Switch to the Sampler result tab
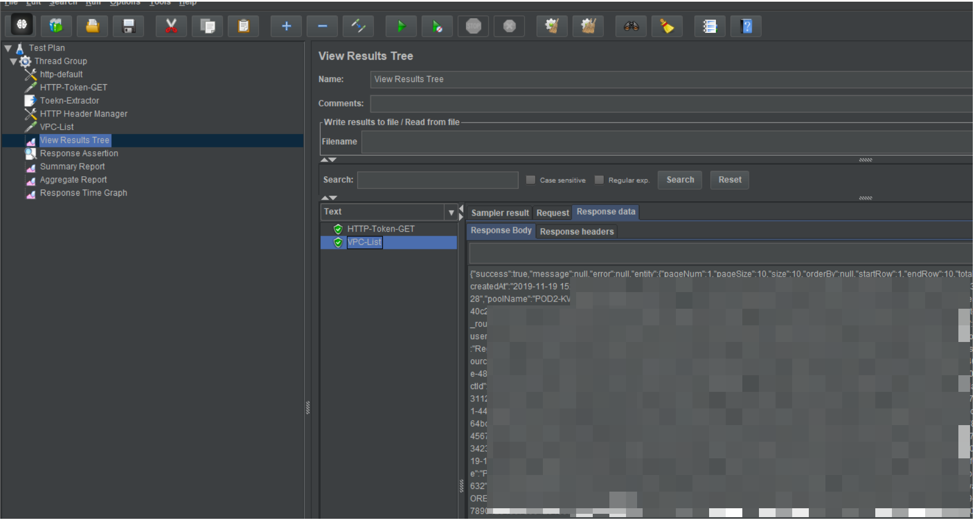The width and height of the screenshot is (980, 521). [500, 213]
